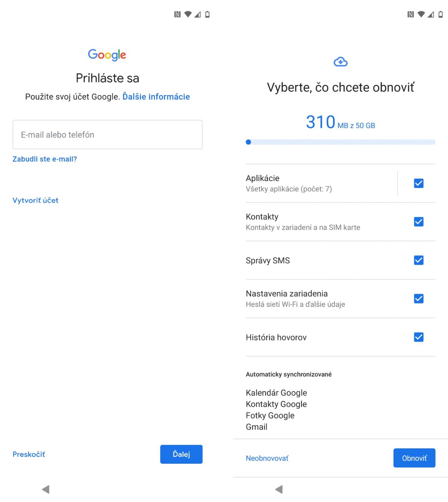This screenshot has width=448, height=502.
Task: Focus the E-mail alebo telefón field
Action: (107, 135)
